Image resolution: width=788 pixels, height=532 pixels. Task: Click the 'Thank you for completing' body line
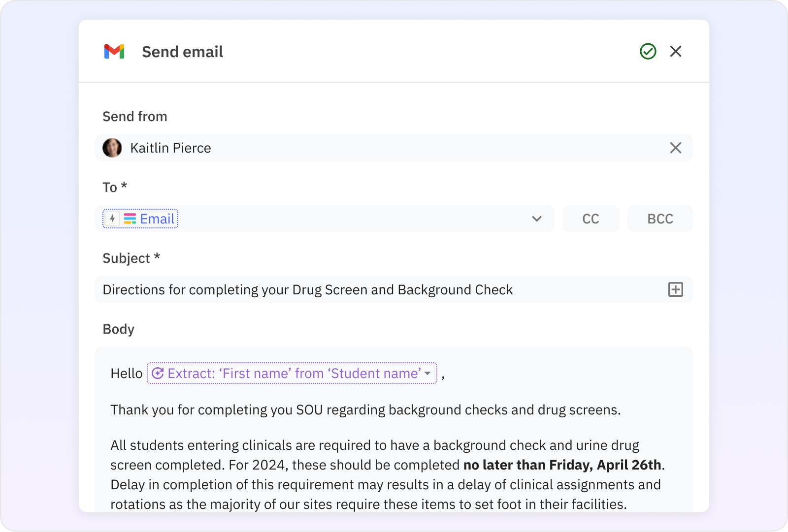click(x=365, y=409)
